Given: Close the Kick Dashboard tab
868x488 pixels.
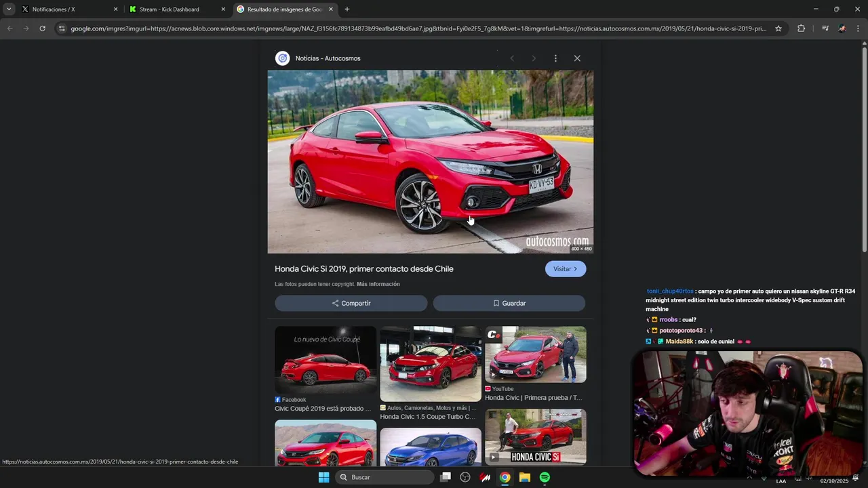Looking at the screenshot, I should pyautogui.click(x=223, y=9).
